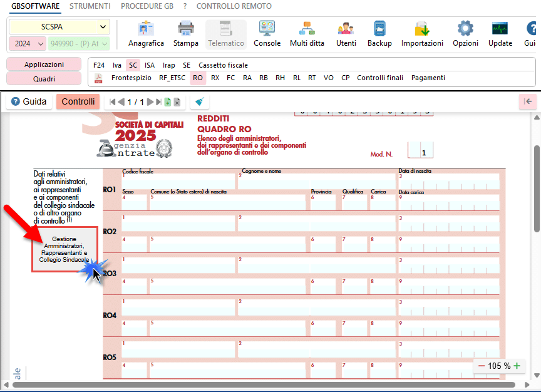Go to previous module page
This screenshot has width=541, height=392.
pos(121,102)
